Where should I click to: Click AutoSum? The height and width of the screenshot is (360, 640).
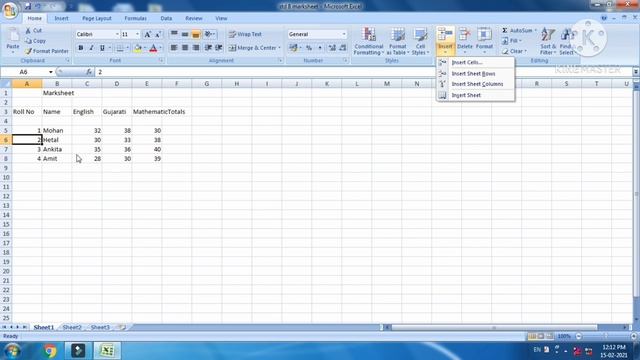[x=518, y=31]
